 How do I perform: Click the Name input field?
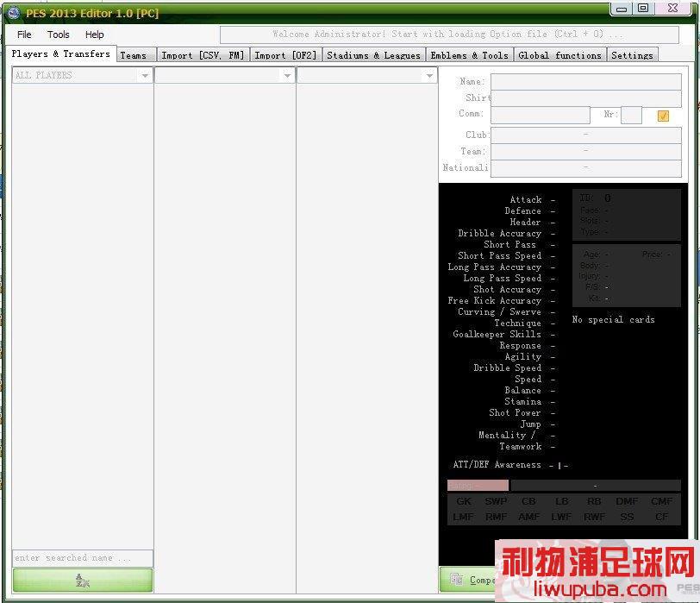pyautogui.click(x=585, y=82)
